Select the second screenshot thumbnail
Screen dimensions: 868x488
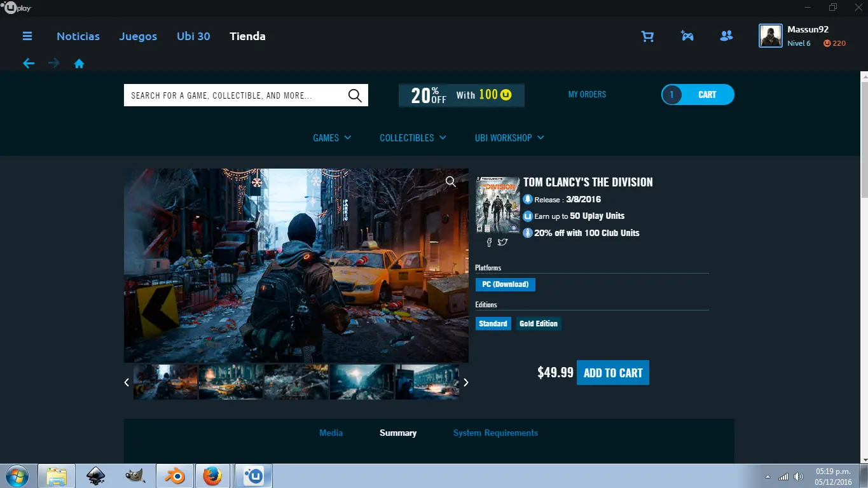point(231,382)
